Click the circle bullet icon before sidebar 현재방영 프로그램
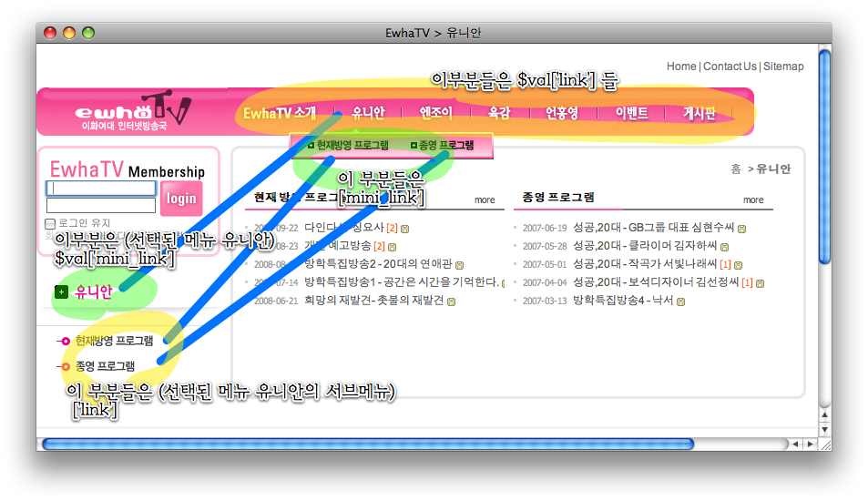Image resolution: width=868 pixels, height=501 pixels. point(66,341)
